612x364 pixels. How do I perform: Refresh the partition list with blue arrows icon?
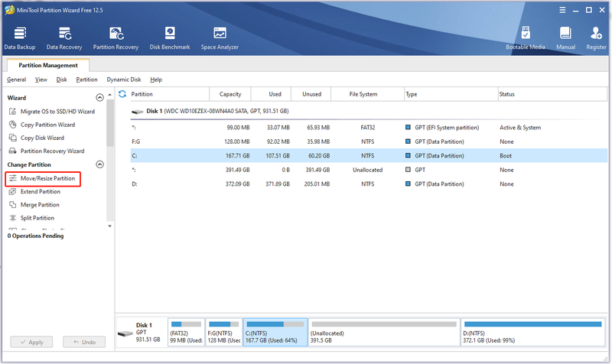[x=122, y=94]
